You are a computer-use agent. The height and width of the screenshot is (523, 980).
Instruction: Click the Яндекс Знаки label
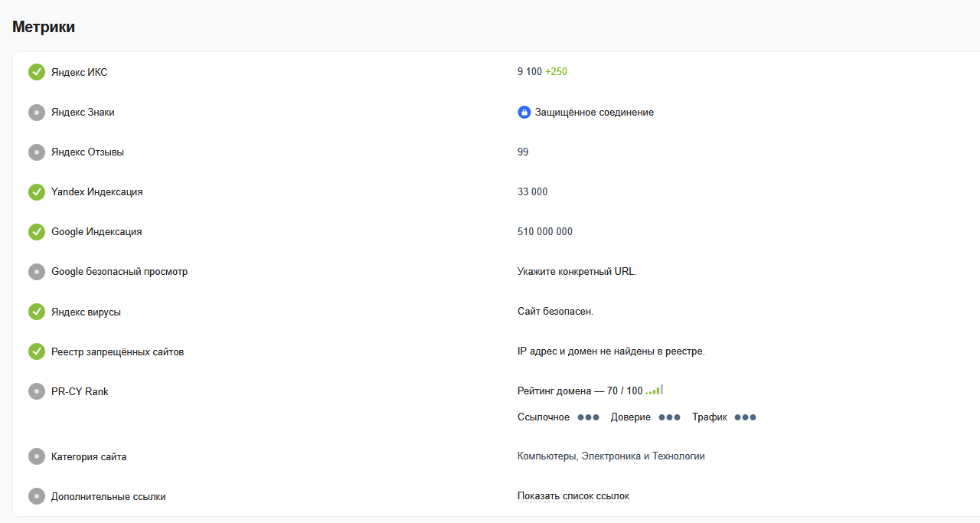(83, 113)
